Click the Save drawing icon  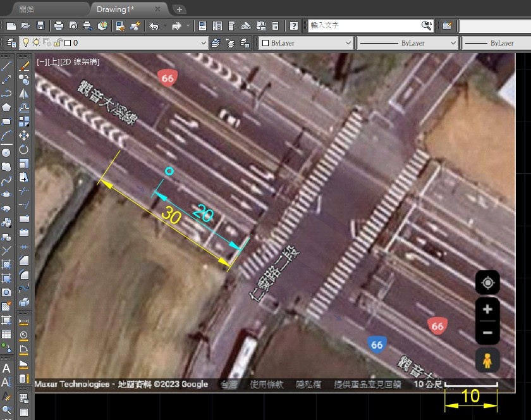click(40, 26)
